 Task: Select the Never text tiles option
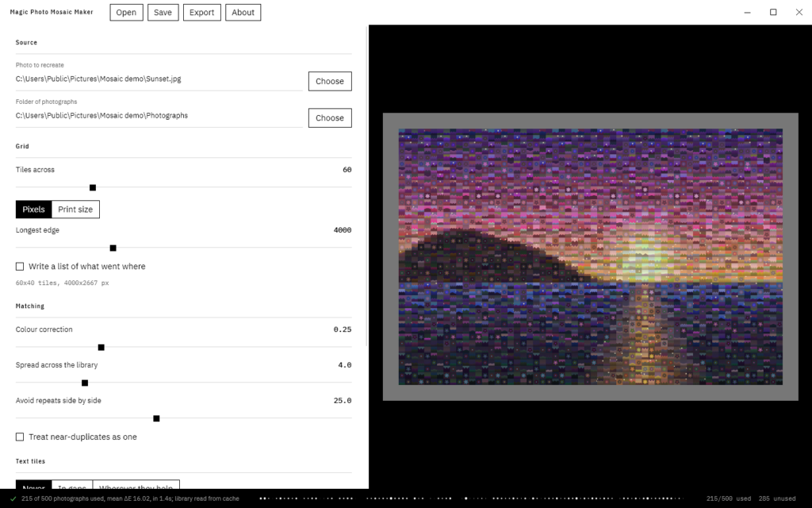tap(33, 486)
